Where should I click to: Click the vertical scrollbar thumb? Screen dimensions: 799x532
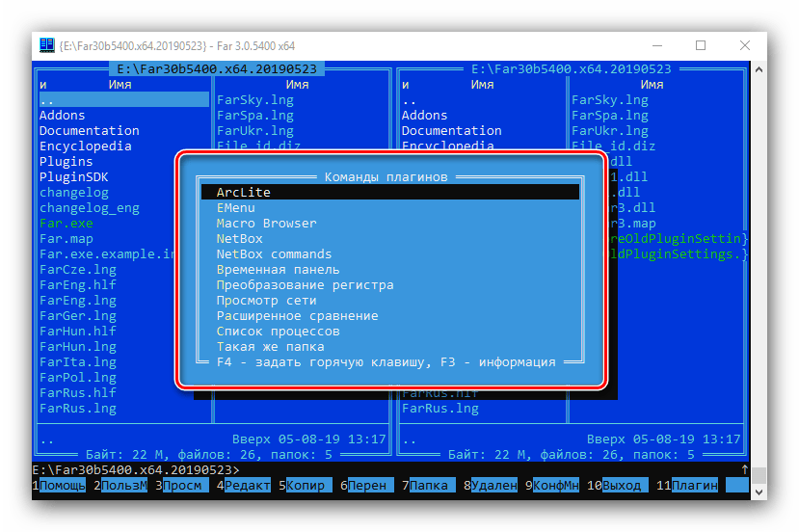(x=759, y=475)
